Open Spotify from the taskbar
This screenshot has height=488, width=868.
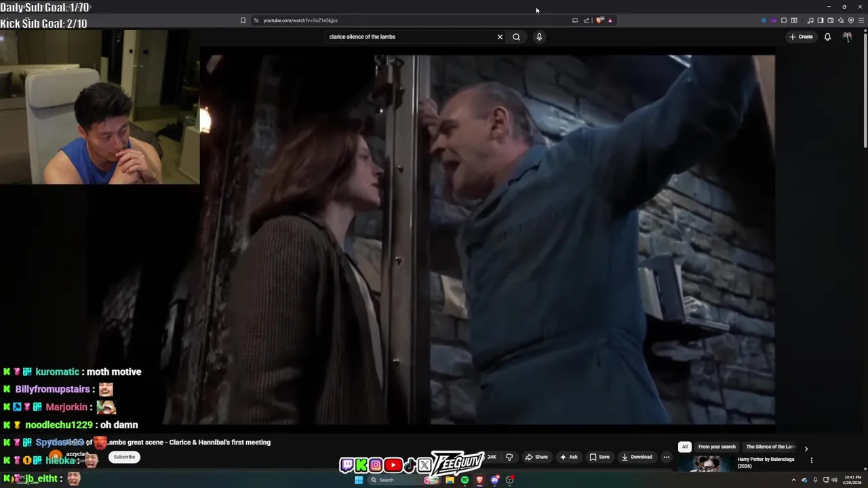465,480
